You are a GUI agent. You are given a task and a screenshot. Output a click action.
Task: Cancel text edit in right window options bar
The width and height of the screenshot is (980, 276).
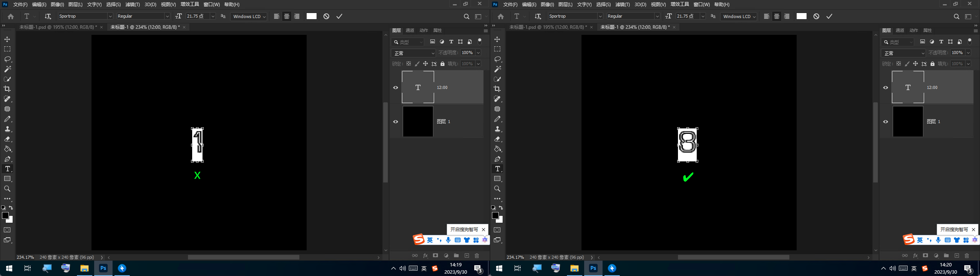[x=816, y=16]
